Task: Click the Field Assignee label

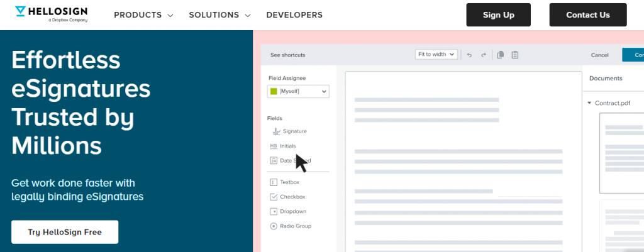Action: 287,78
